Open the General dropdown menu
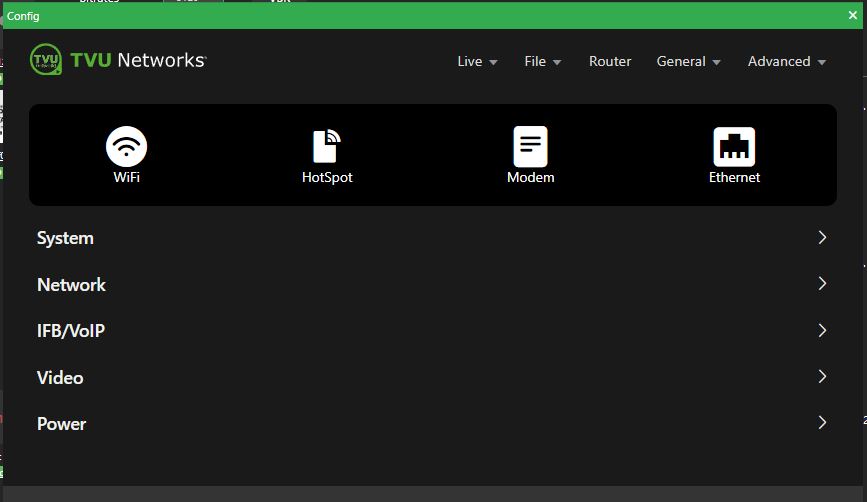Image resolution: width=867 pixels, height=502 pixels. click(688, 61)
